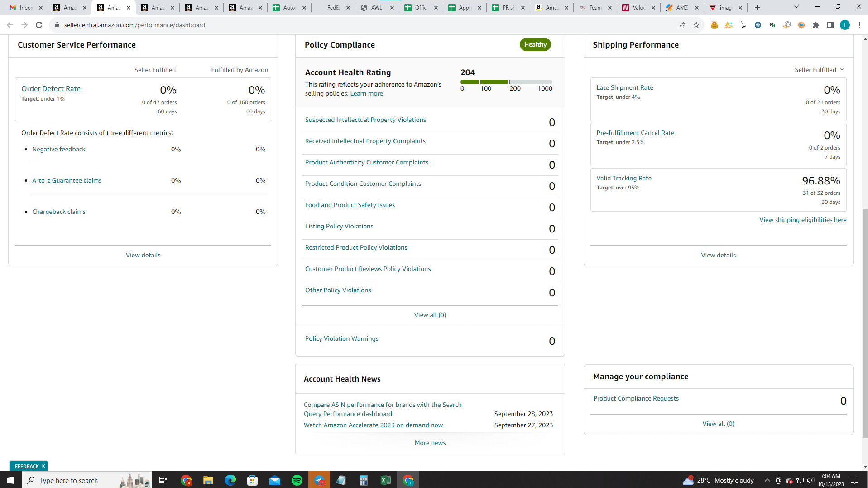Open Food and Product Safety Issues
Image resolution: width=868 pixels, height=488 pixels.
[x=350, y=205]
